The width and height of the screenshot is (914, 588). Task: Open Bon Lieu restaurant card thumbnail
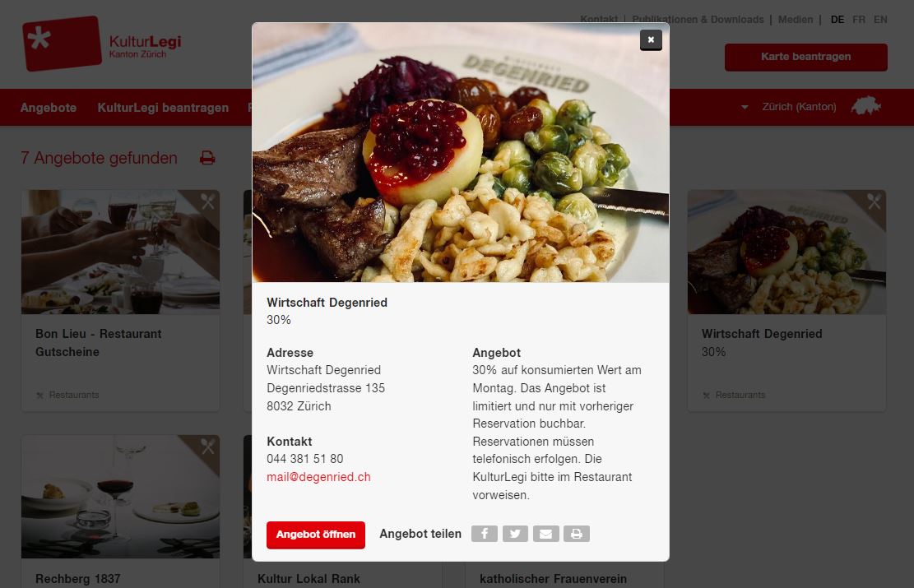pyautogui.click(x=121, y=252)
